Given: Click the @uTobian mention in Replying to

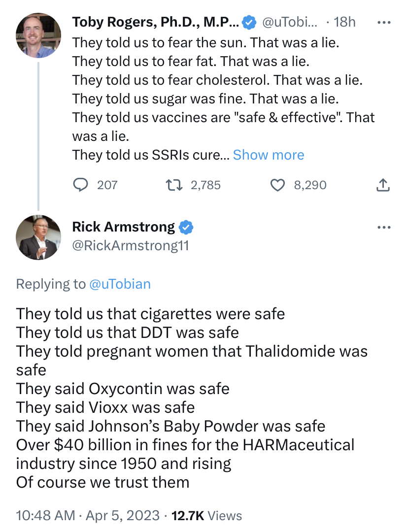Looking at the screenshot, I should [120, 284].
